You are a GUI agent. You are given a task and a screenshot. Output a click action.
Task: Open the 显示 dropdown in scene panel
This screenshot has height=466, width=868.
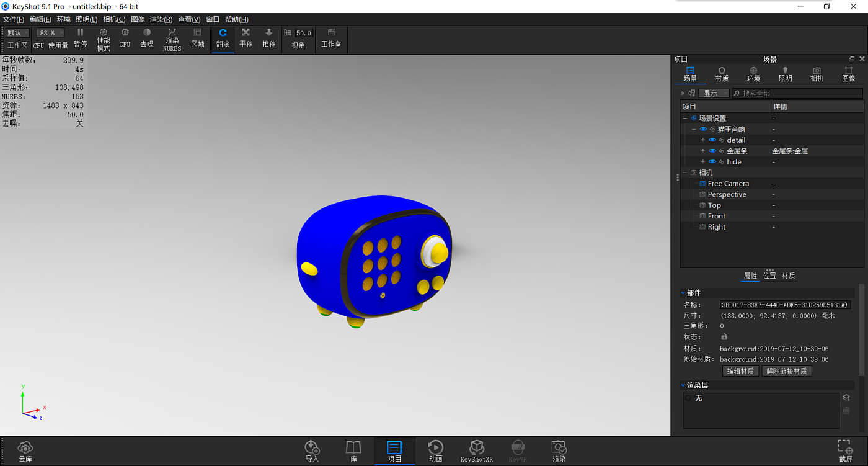714,93
